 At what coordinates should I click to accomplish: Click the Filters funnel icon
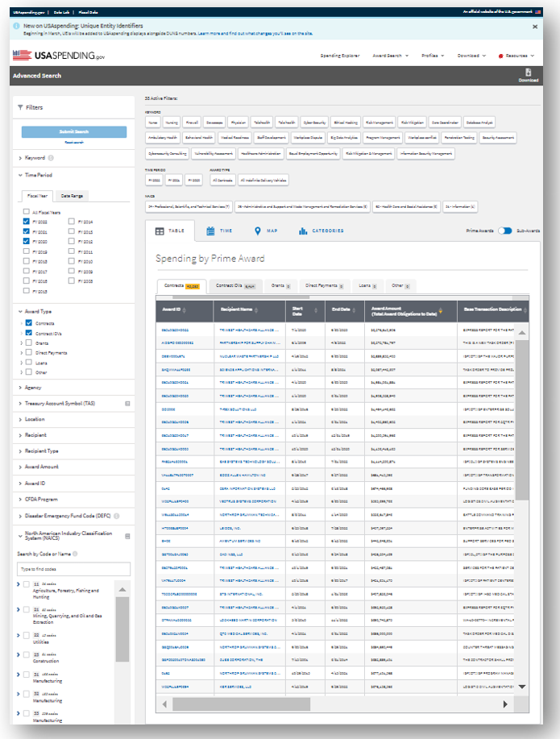(20, 107)
